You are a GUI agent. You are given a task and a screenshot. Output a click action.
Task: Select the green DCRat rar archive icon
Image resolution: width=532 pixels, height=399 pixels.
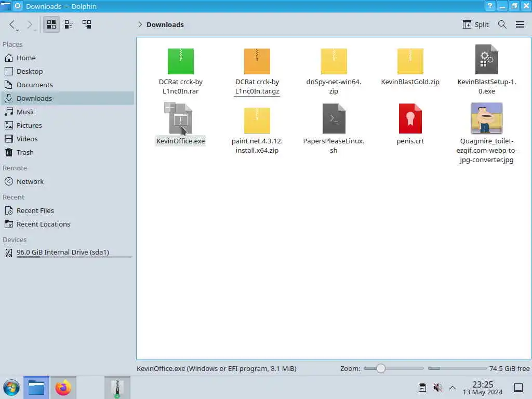[x=180, y=61]
